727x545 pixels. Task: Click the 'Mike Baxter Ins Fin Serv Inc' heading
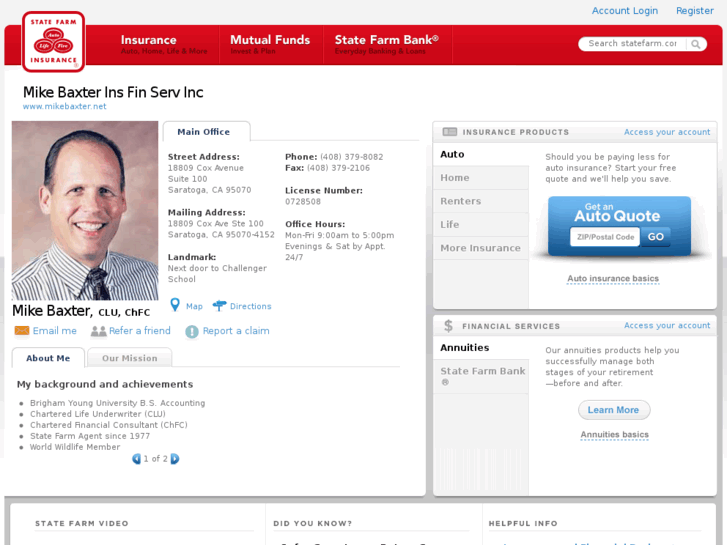pyautogui.click(x=113, y=92)
